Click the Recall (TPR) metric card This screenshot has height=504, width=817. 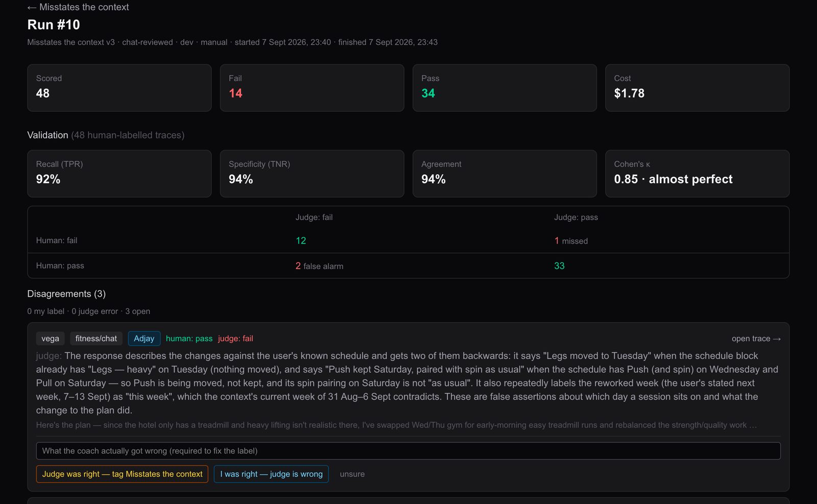[x=119, y=174]
